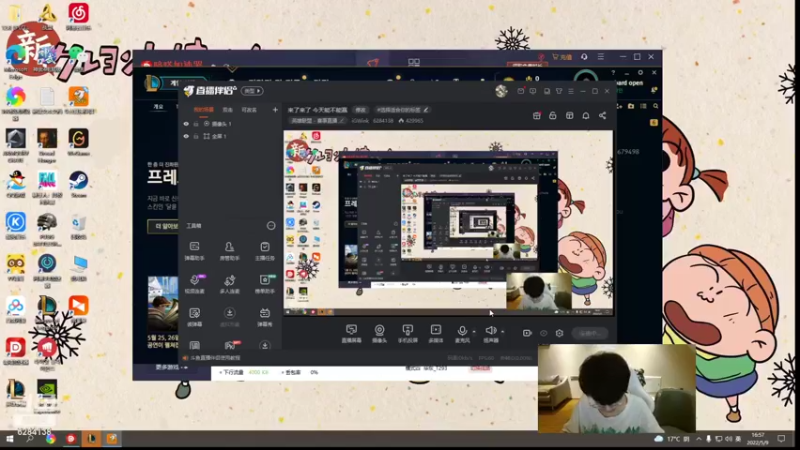Click the layout window icon beside the bell
This screenshot has width=800, height=450.
click(569, 116)
